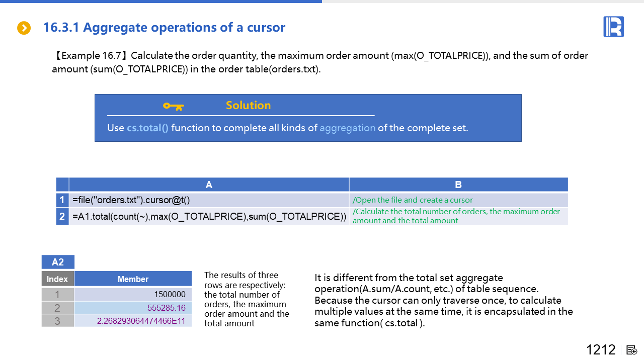Click the golden key icon in Solution box
The height and width of the screenshot is (362, 644).
(x=174, y=106)
